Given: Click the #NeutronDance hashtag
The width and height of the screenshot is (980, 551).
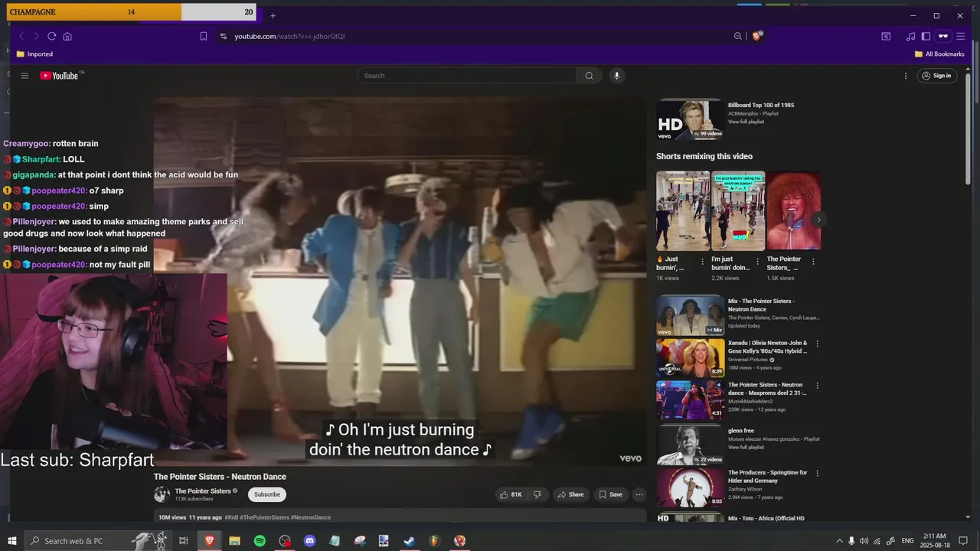Looking at the screenshot, I should point(311,517).
